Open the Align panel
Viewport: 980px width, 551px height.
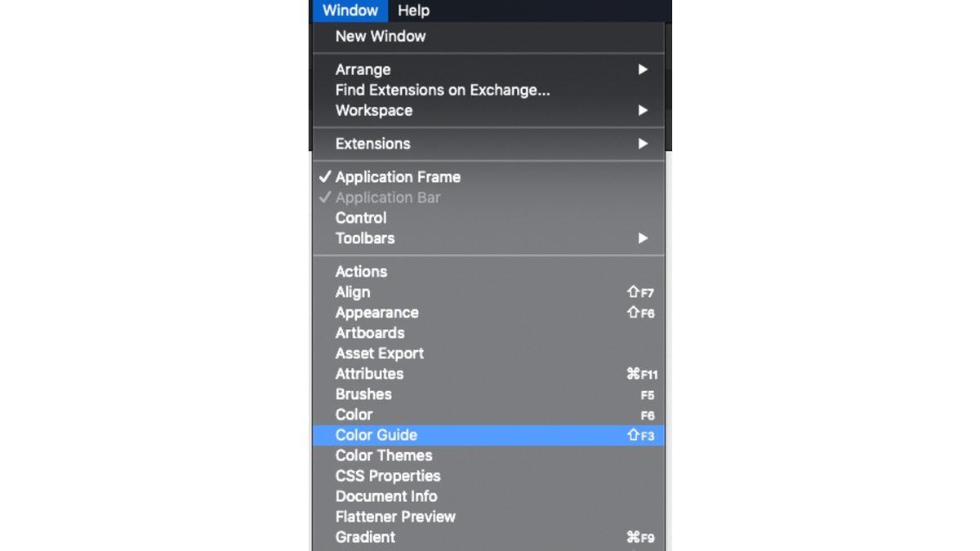353,292
